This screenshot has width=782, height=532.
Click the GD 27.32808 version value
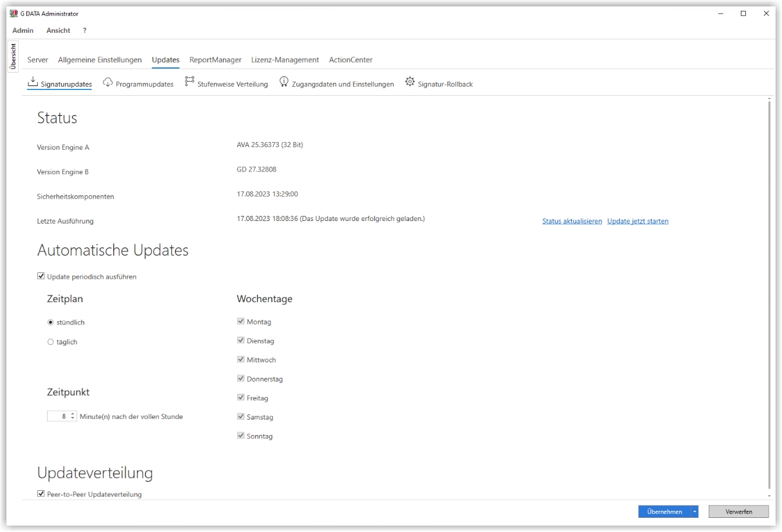(257, 170)
